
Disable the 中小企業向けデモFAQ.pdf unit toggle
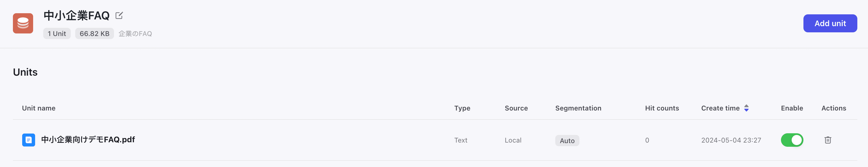click(x=792, y=140)
